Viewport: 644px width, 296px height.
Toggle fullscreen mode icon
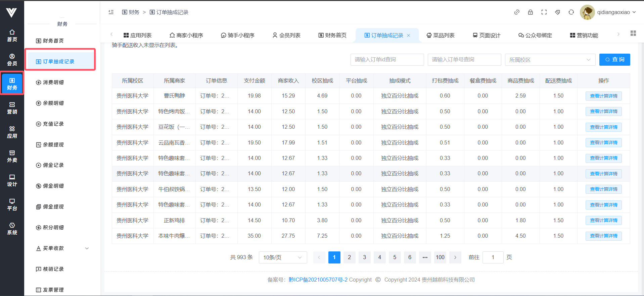[x=544, y=12]
